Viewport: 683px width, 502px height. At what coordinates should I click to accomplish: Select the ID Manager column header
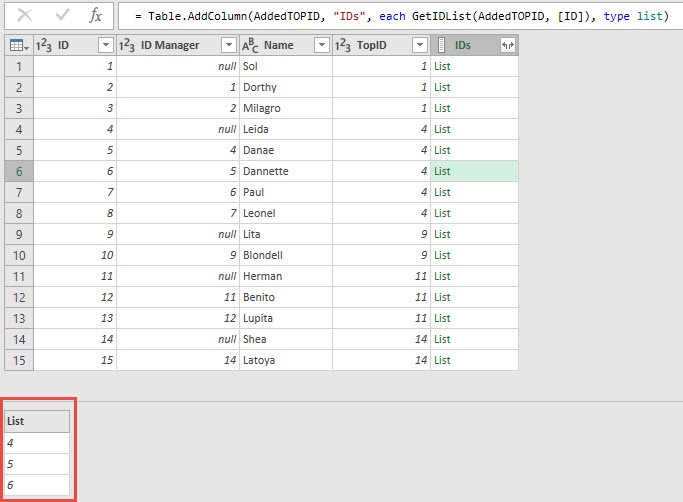178,45
